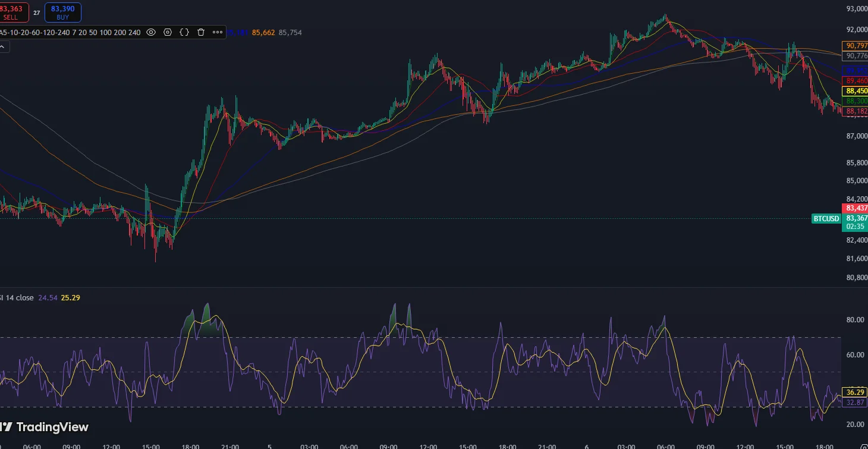This screenshot has height=449, width=868.
Task: Click the yellow 88,450 price label
Action: click(x=856, y=91)
